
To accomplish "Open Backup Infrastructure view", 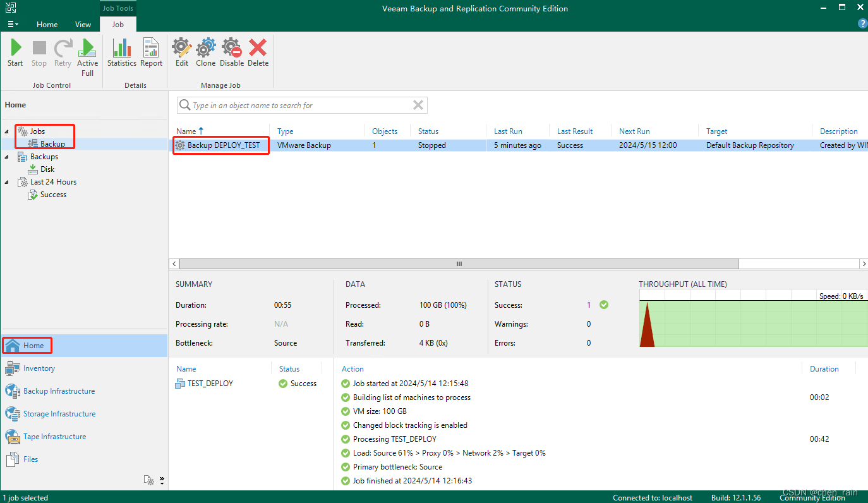I will (59, 391).
